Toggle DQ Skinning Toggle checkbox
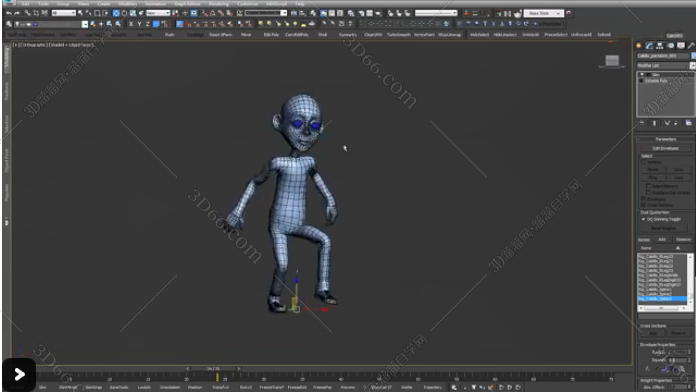696x392 pixels. click(x=644, y=219)
